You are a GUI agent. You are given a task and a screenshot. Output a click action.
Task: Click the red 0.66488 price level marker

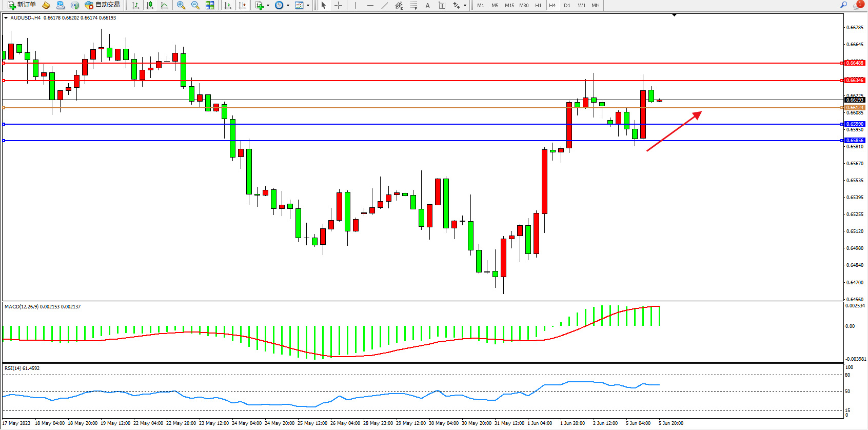pos(854,63)
